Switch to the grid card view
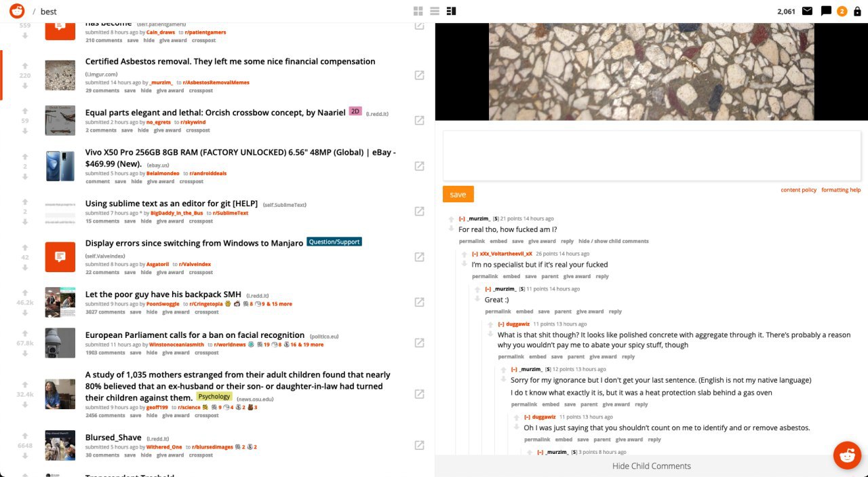Image resolution: width=868 pixels, height=477 pixels. (418, 11)
